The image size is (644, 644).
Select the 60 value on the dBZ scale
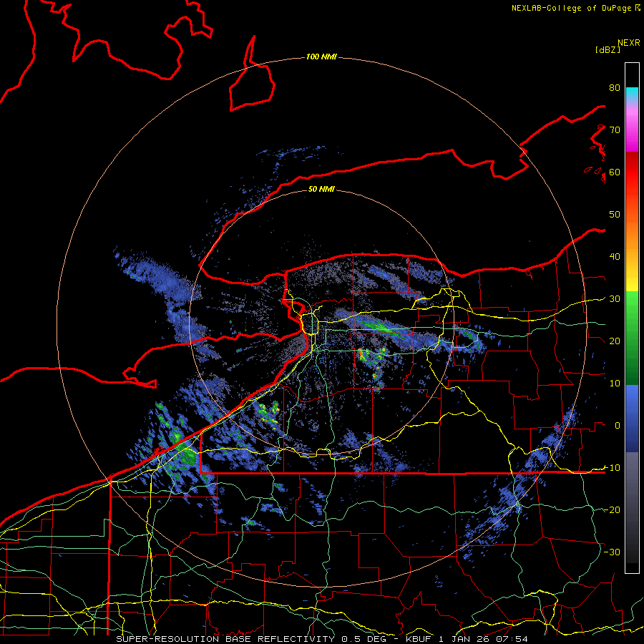615,172
